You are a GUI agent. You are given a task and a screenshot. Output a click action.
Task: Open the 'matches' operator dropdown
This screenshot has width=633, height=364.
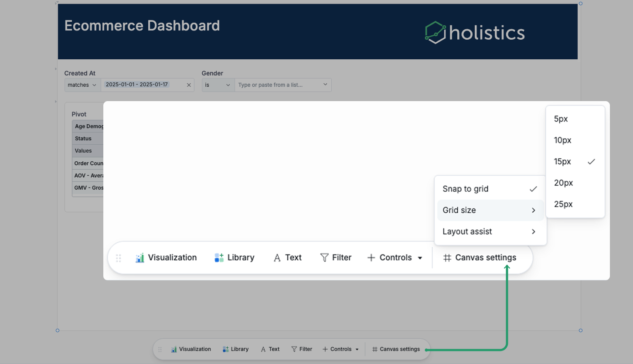[82, 85]
